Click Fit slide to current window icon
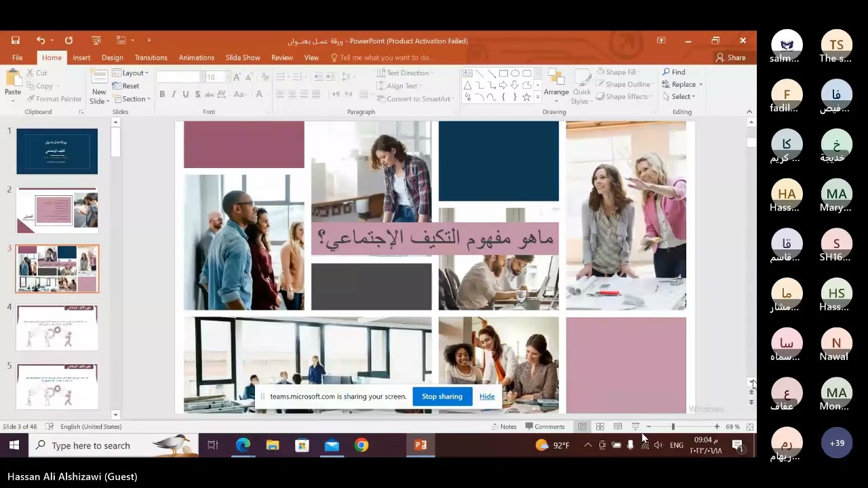The width and height of the screenshot is (868, 488). [x=749, y=426]
